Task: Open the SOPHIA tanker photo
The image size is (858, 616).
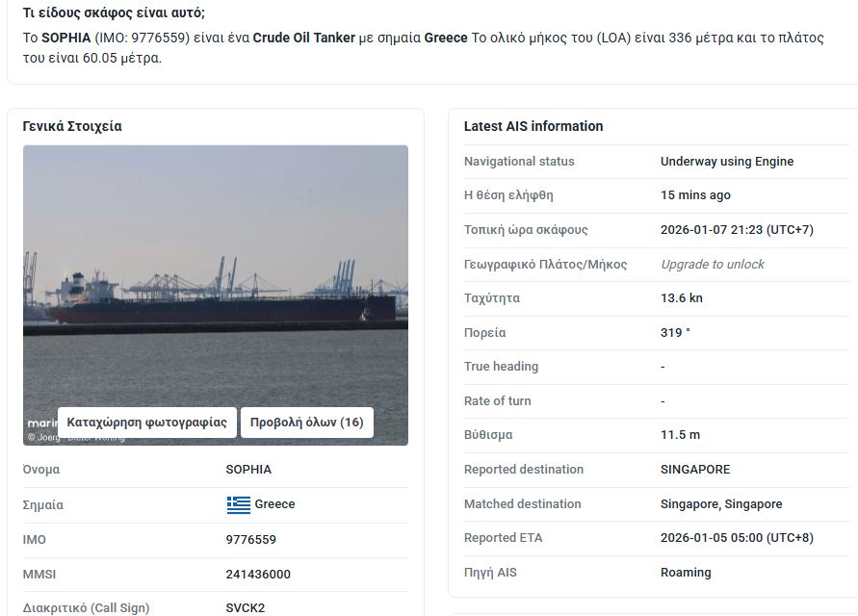Action: pyautogui.click(x=216, y=279)
